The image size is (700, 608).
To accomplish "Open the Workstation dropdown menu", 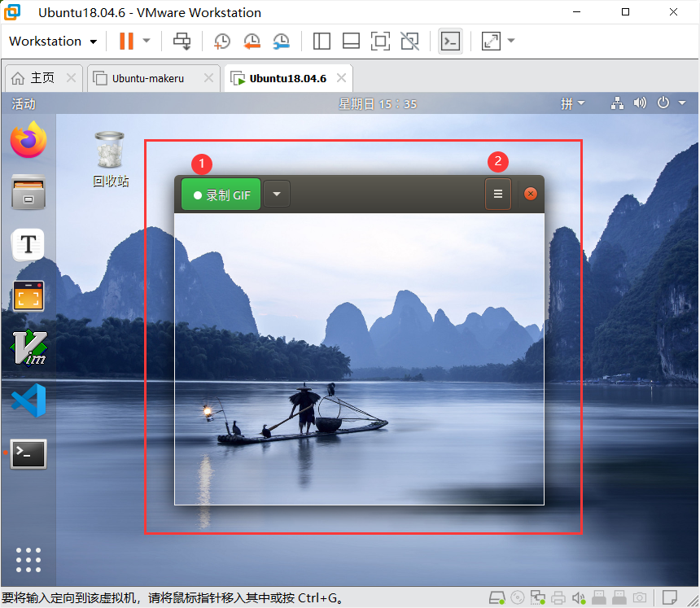I will tap(53, 41).
